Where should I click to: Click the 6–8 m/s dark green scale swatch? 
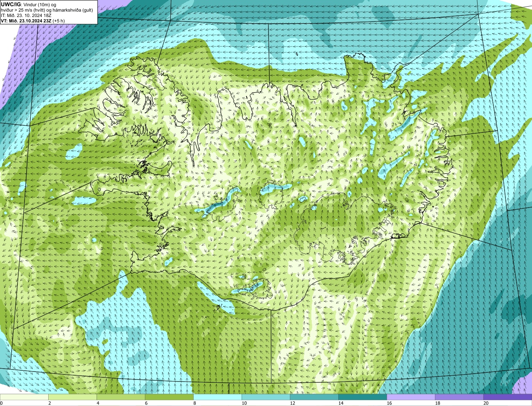tap(169, 397)
